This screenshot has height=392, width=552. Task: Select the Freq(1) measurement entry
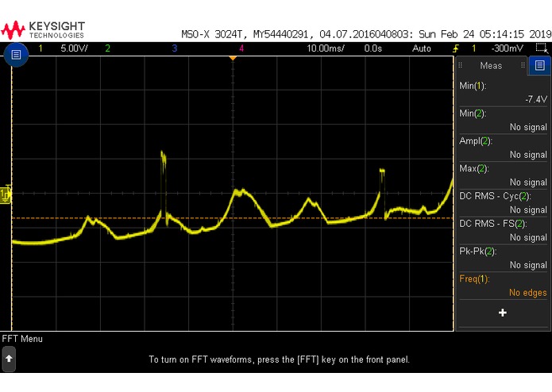[x=503, y=286]
